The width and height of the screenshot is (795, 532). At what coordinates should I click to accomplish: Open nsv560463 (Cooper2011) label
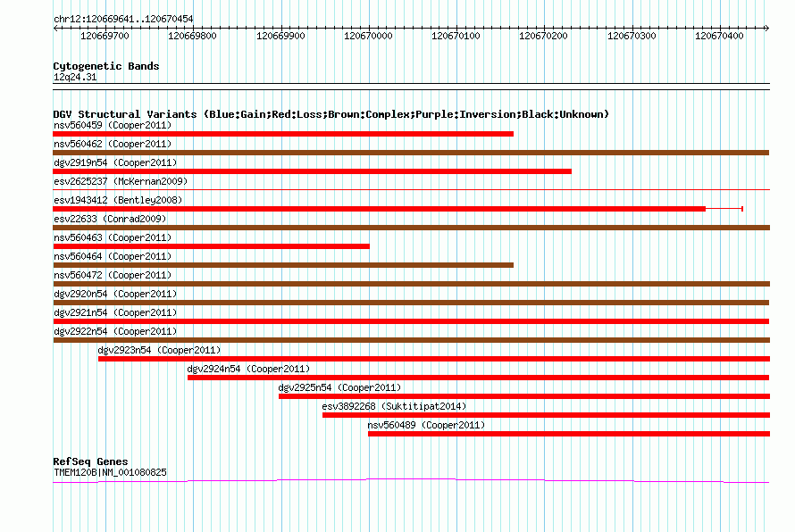[113, 237]
